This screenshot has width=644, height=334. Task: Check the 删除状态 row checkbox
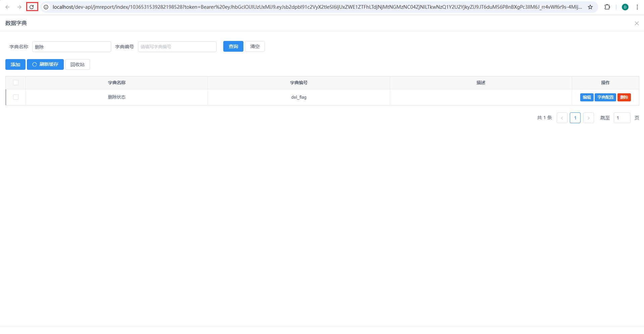(x=16, y=97)
